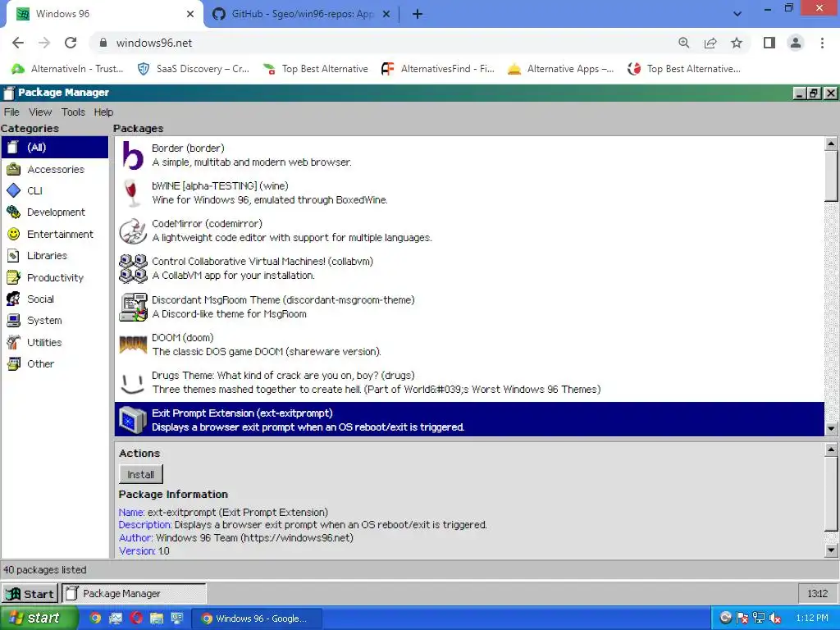
Task: Select the Libraries category icon
Action: click(x=13, y=256)
